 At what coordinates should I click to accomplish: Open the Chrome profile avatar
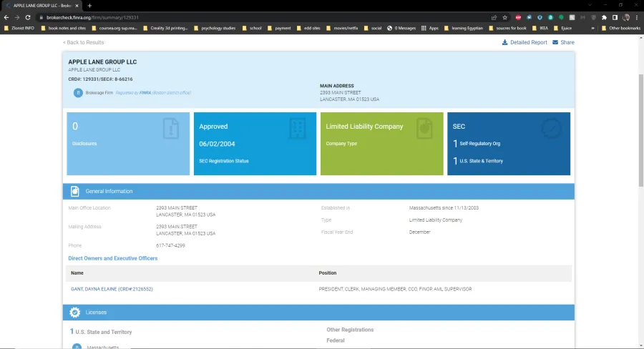(626, 18)
